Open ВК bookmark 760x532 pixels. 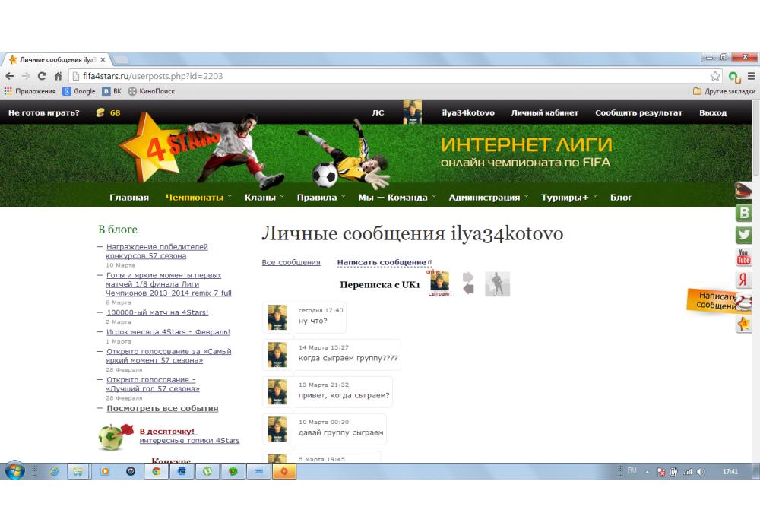[112, 91]
